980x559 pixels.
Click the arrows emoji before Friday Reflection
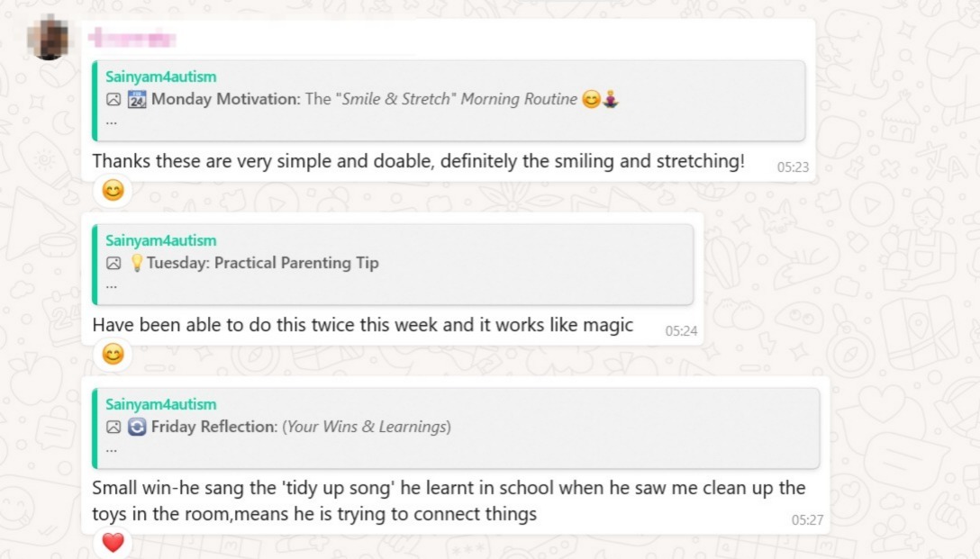pyautogui.click(x=137, y=428)
